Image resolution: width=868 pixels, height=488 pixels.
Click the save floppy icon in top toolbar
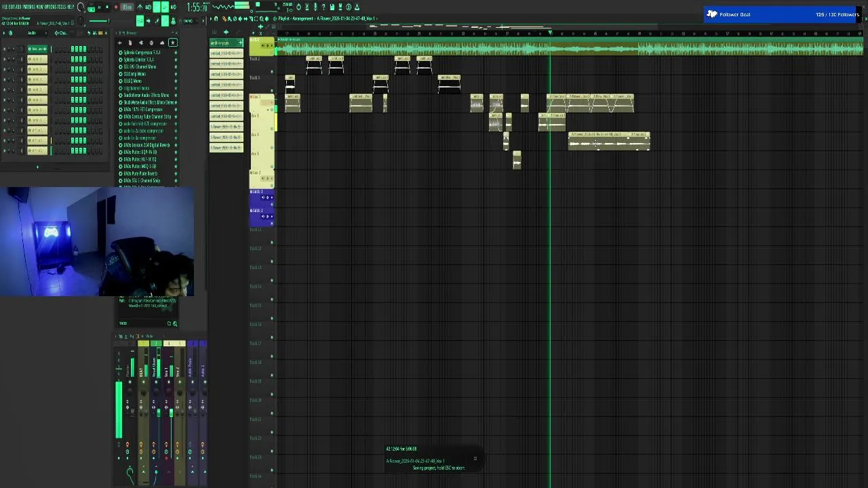point(332,7)
